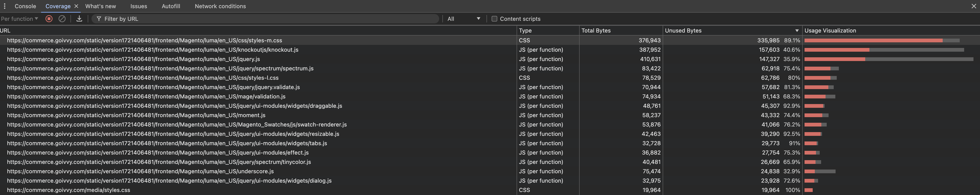Click the usage bar for underscore.js
The image size is (980, 195).
820,171
